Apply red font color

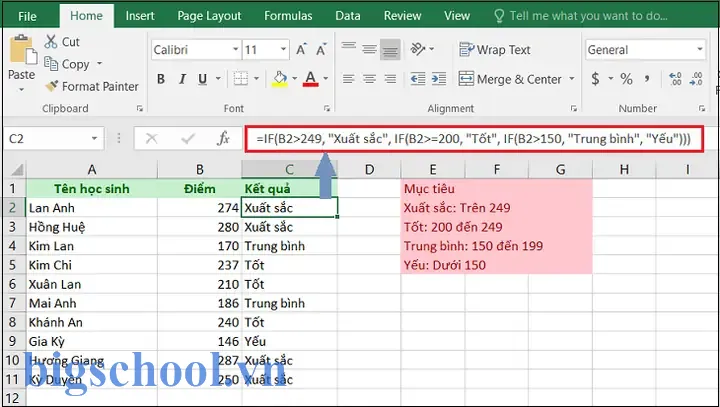click(x=311, y=79)
